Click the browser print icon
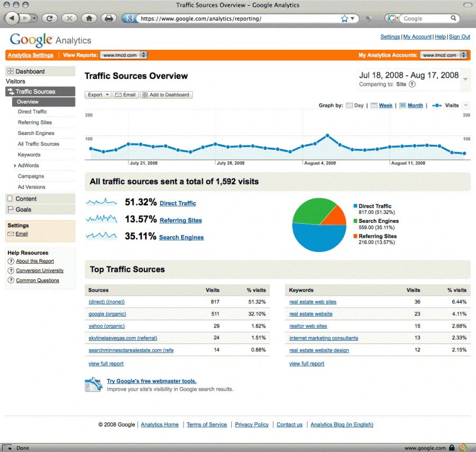The height and width of the screenshot is (452, 476). tap(109, 17)
